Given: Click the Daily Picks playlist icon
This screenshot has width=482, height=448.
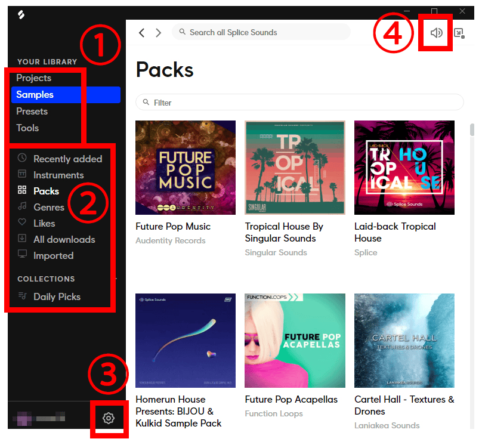Looking at the screenshot, I should point(23,296).
